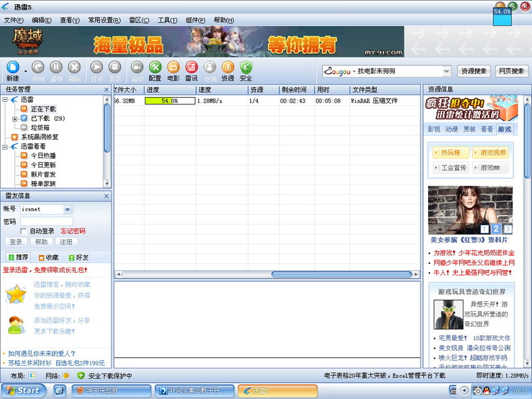Click the 工会宣传 button
This screenshot has height=399, width=532.
click(451, 168)
